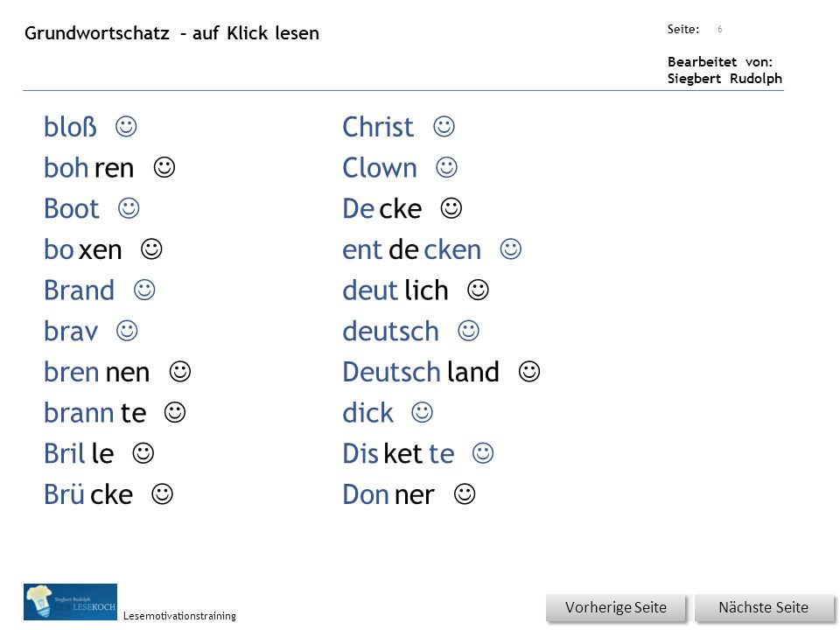Viewport: 840px width, 630px height.
Task: Go back with Vorherige Seite button
Action: (x=615, y=607)
